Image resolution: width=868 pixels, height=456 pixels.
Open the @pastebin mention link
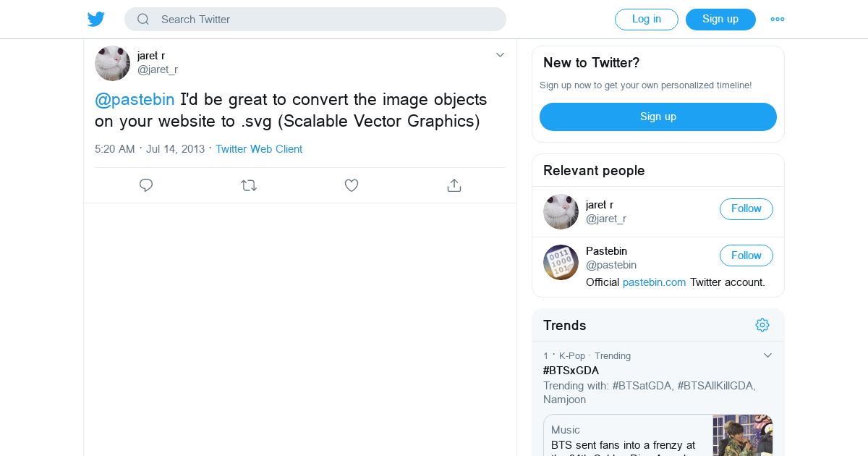135,99
